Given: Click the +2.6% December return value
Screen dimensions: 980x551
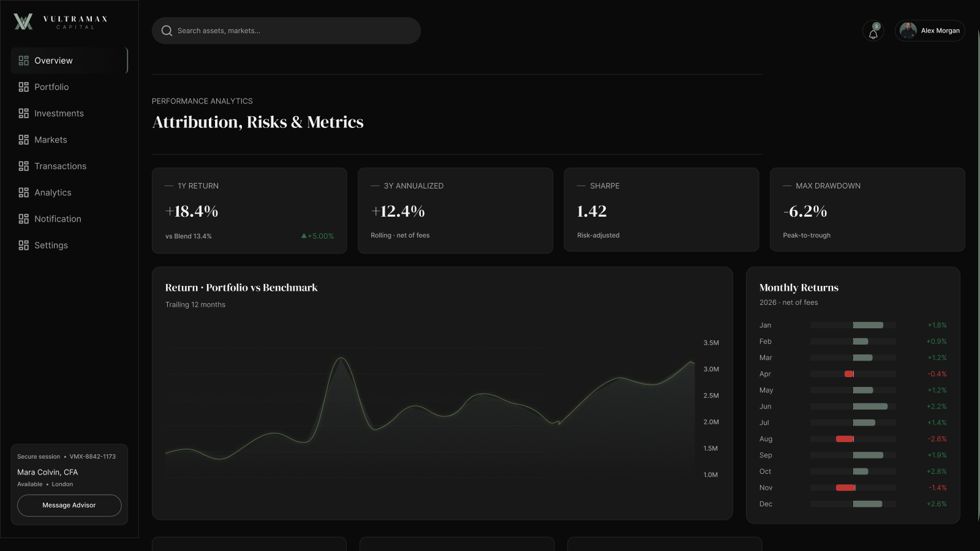Looking at the screenshot, I should pyautogui.click(x=937, y=504).
